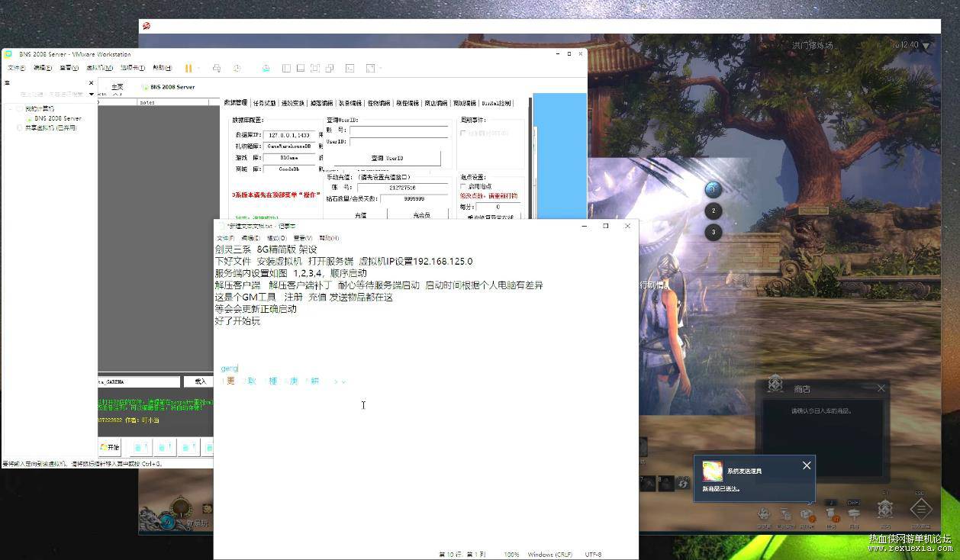The height and width of the screenshot is (560, 960).
Task: Click the VMware blue snapshot manager icon
Action: (x=266, y=68)
